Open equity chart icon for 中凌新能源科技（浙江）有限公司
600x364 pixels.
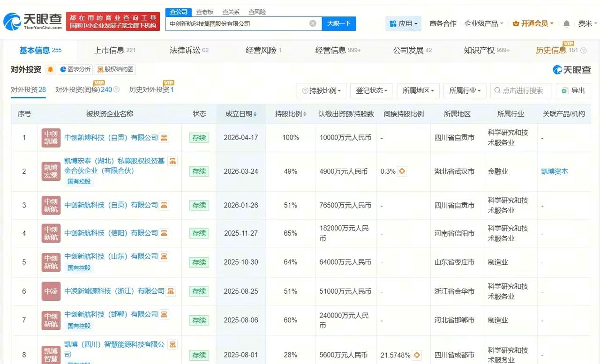click(171, 291)
